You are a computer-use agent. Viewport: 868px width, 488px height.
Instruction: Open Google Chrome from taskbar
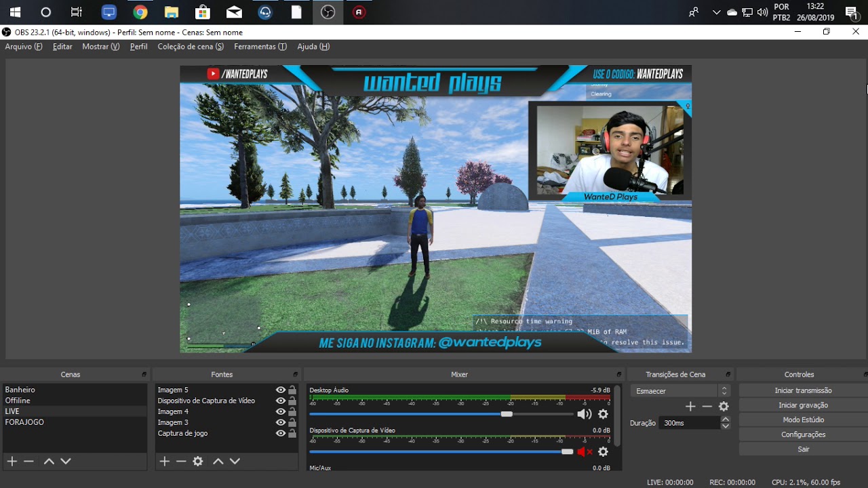coord(140,12)
